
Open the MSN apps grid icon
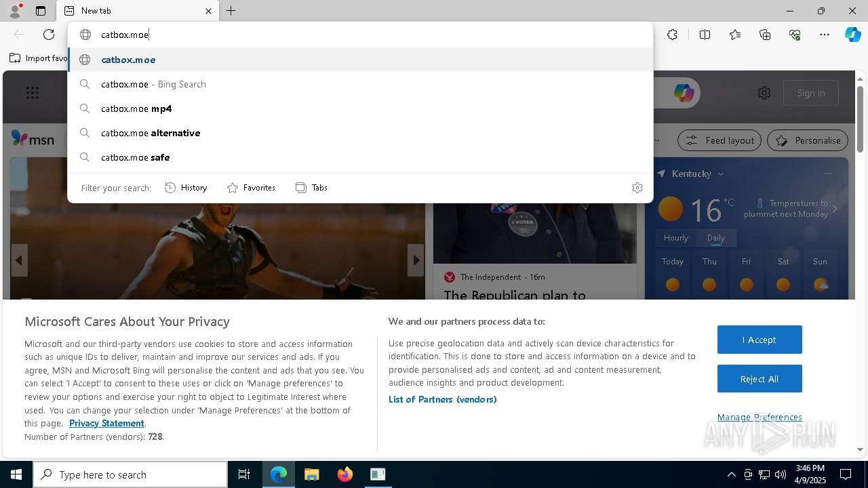coord(33,93)
